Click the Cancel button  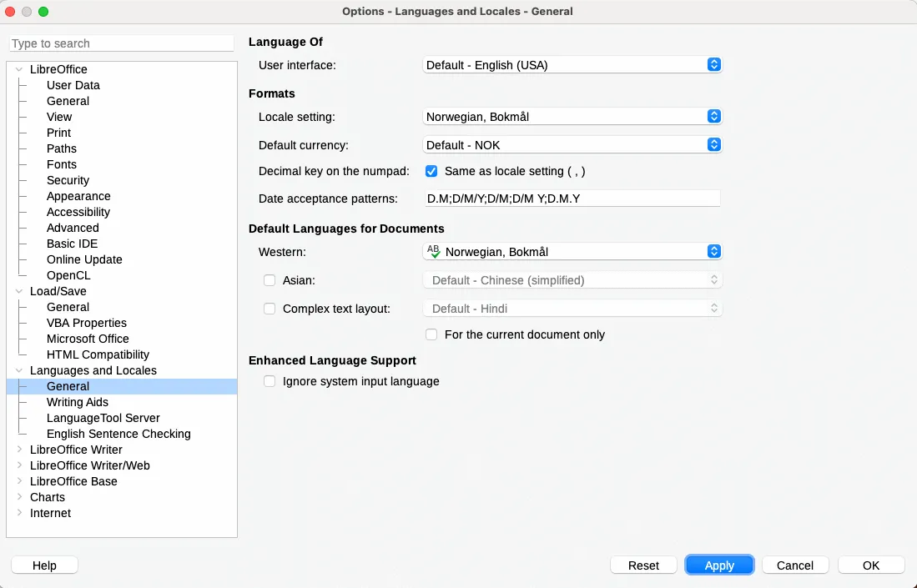click(x=795, y=565)
